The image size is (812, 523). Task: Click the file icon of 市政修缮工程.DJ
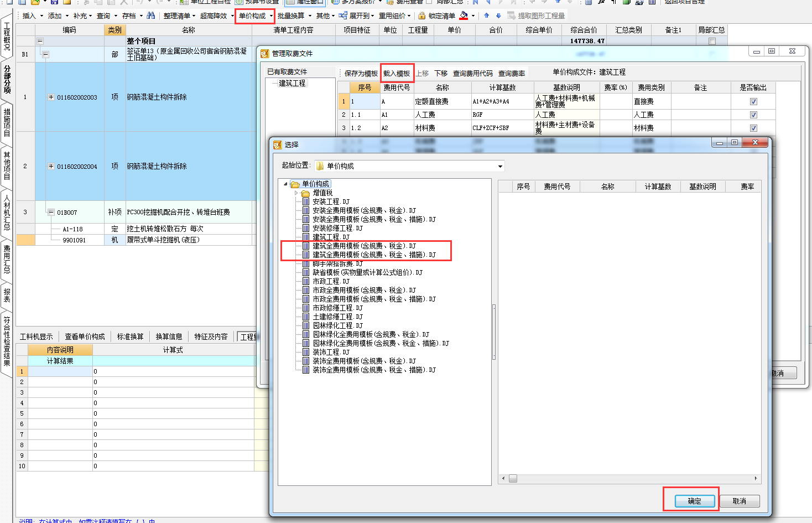pos(306,308)
